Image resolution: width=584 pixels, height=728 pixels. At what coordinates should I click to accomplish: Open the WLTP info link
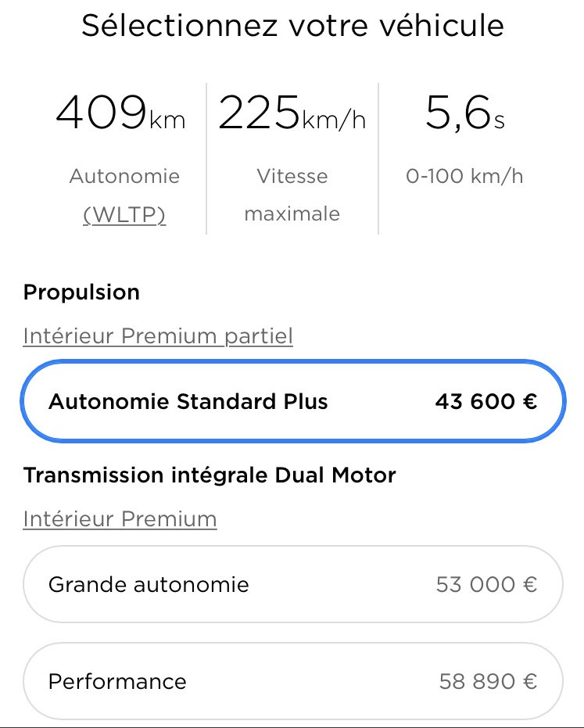pyautogui.click(x=124, y=214)
